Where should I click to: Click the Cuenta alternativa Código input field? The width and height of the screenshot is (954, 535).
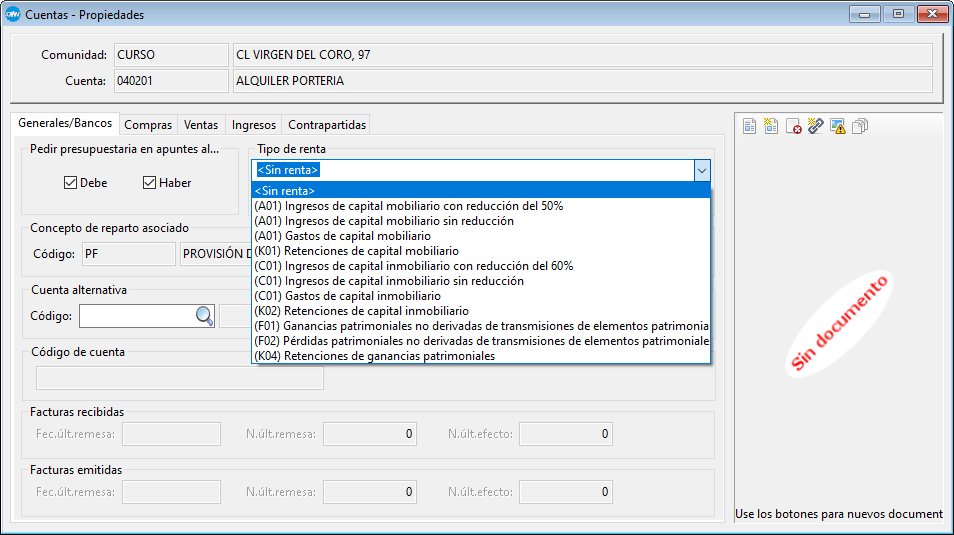[136, 316]
